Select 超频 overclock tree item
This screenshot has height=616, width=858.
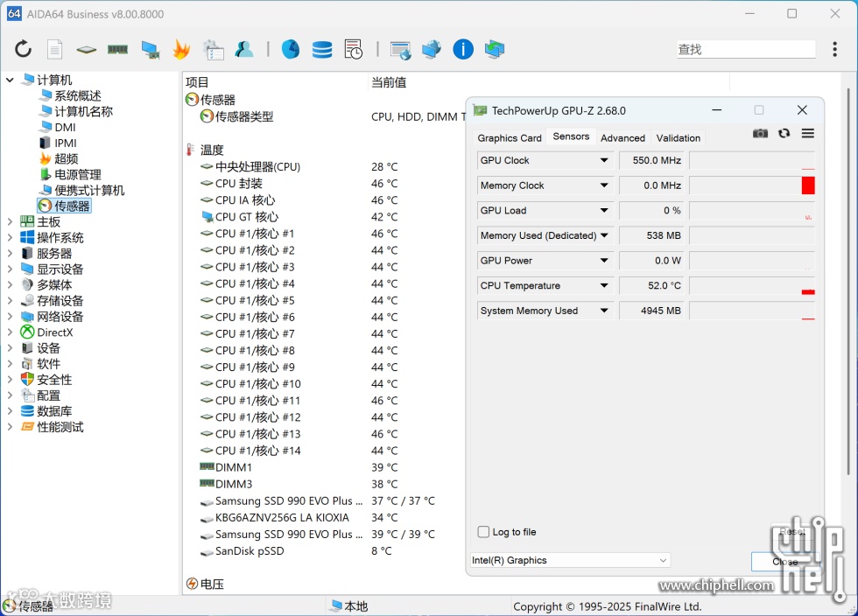point(67,158)
